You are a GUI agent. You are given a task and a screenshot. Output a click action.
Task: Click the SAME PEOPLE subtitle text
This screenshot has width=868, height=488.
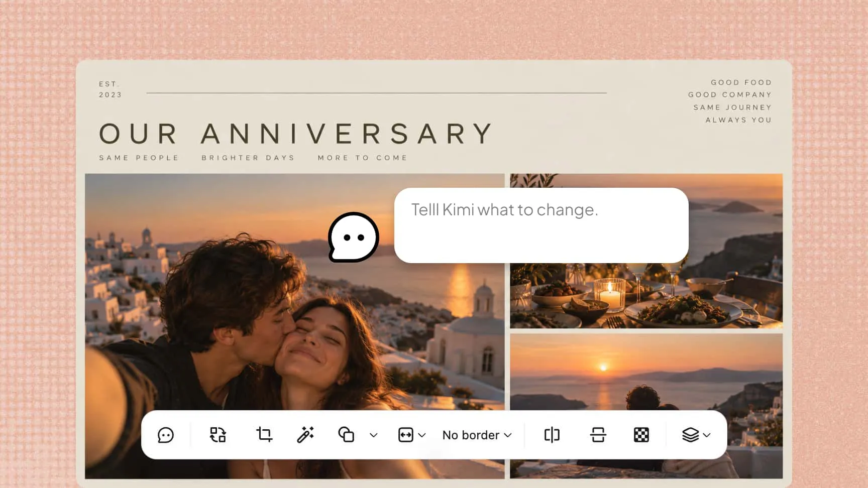coord(139,158)
